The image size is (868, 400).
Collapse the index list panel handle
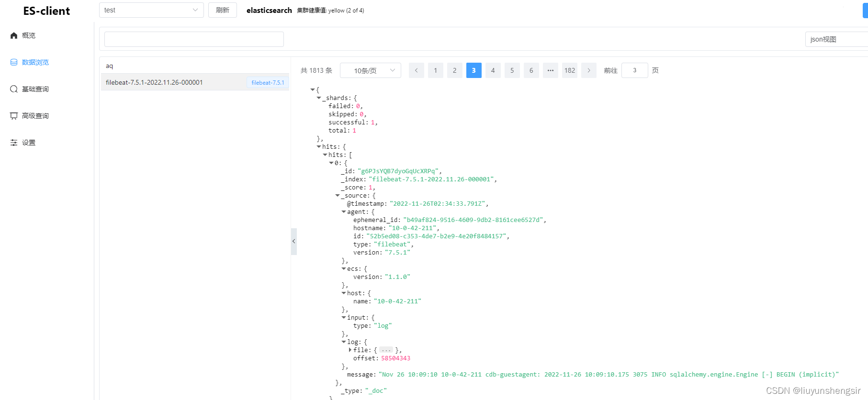(x=294, y=241)
